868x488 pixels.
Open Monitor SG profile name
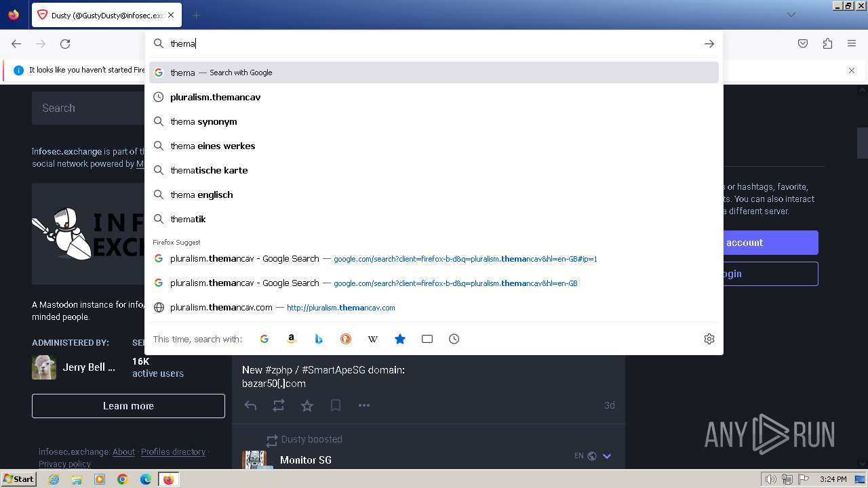pyautogui.click(x=306, y=460)
